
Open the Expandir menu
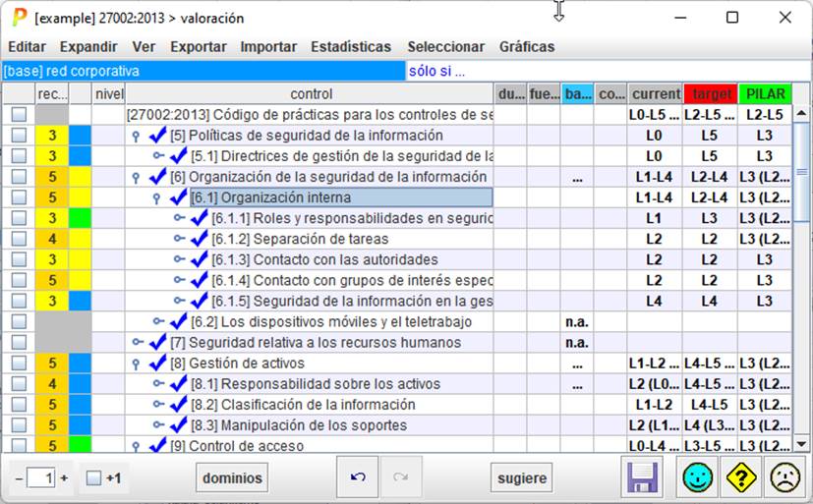tap(88, 46)
